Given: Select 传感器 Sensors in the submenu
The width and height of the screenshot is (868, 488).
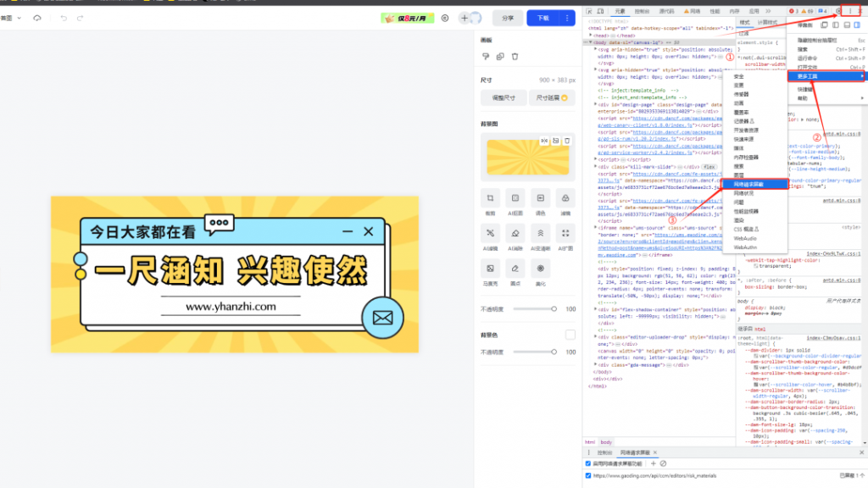Looking at the screenshot, I should pos(741,94).
